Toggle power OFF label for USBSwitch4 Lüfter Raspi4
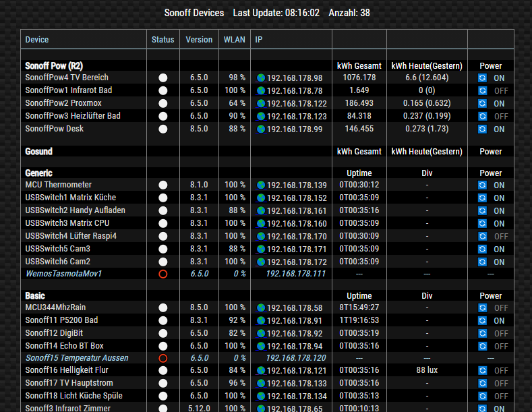 (501, 237)
